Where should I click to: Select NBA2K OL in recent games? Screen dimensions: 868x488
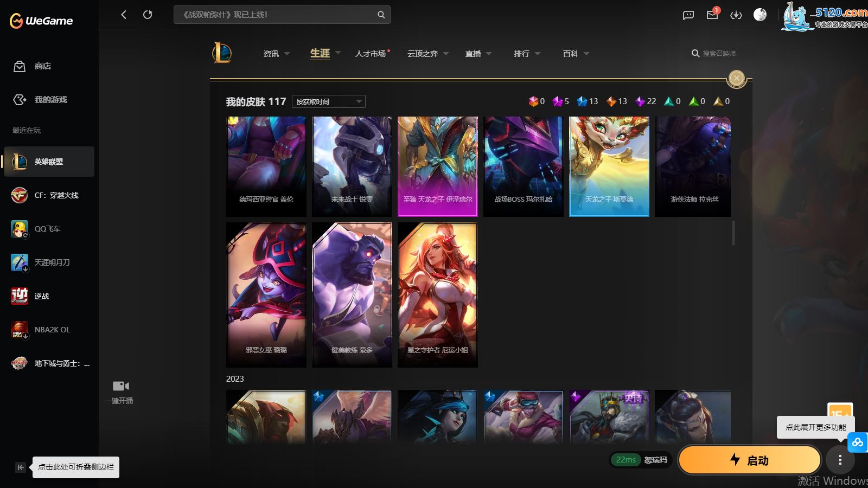49,330
